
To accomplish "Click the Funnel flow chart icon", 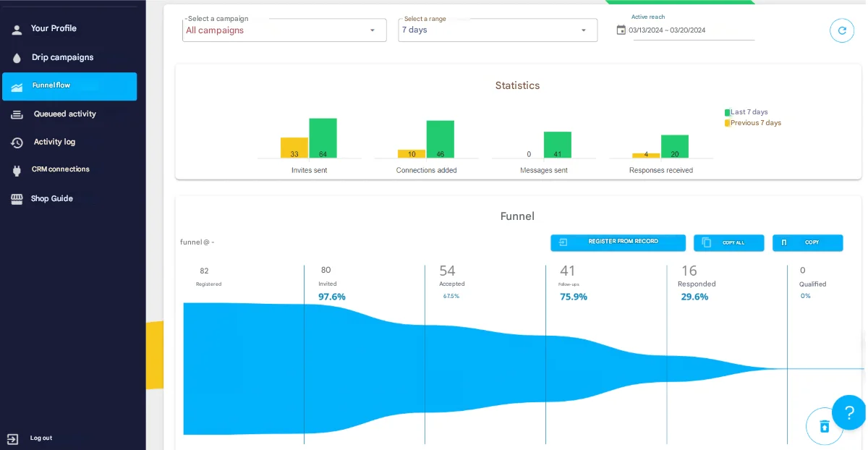I will (x=17, y=87).
